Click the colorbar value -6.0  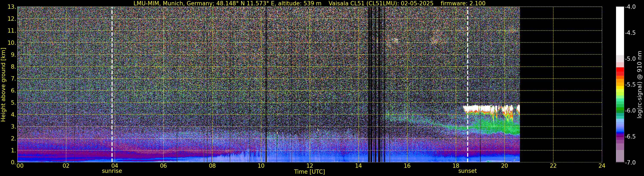(x=630, y=110)
